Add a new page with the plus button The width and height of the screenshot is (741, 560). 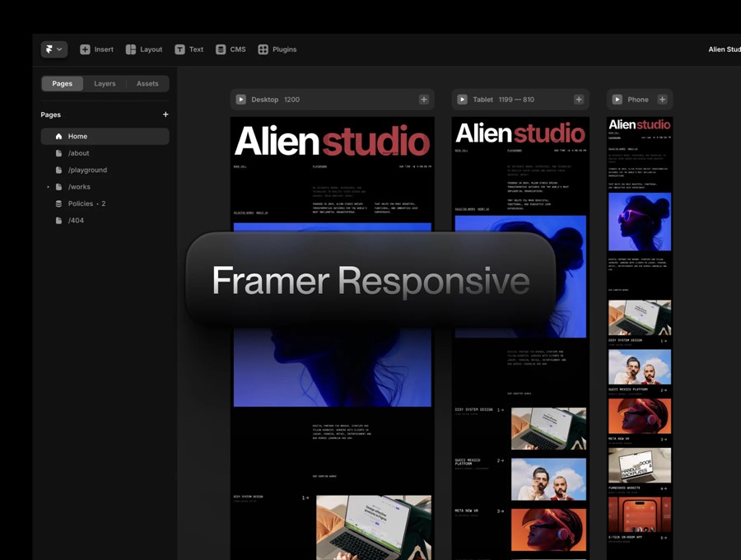coord(165,114)
